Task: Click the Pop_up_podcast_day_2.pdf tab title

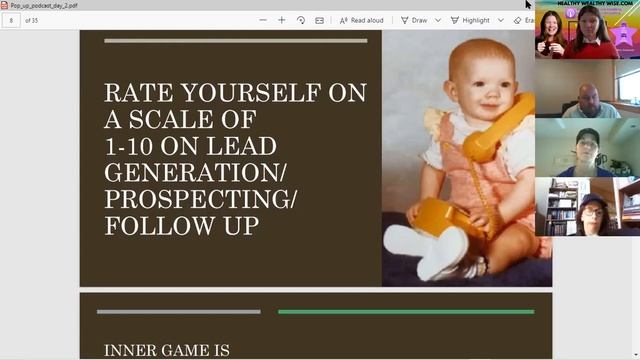Action: [44, 6]
